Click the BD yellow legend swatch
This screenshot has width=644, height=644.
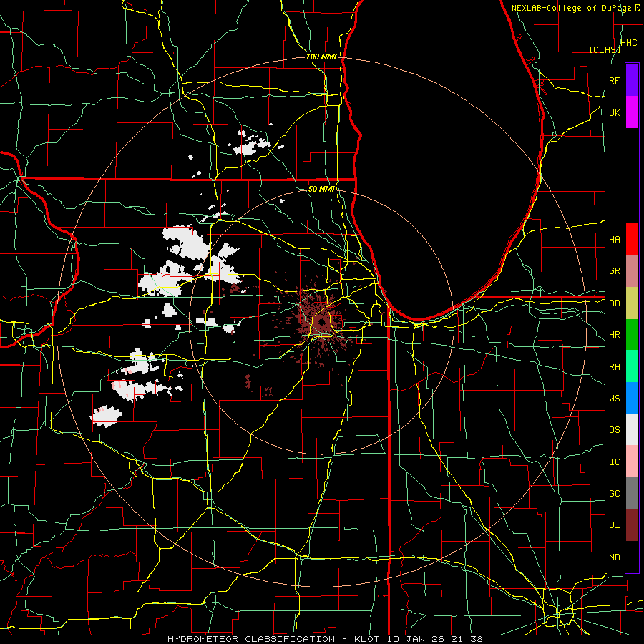pyautogui.click(x=632, y=303)
